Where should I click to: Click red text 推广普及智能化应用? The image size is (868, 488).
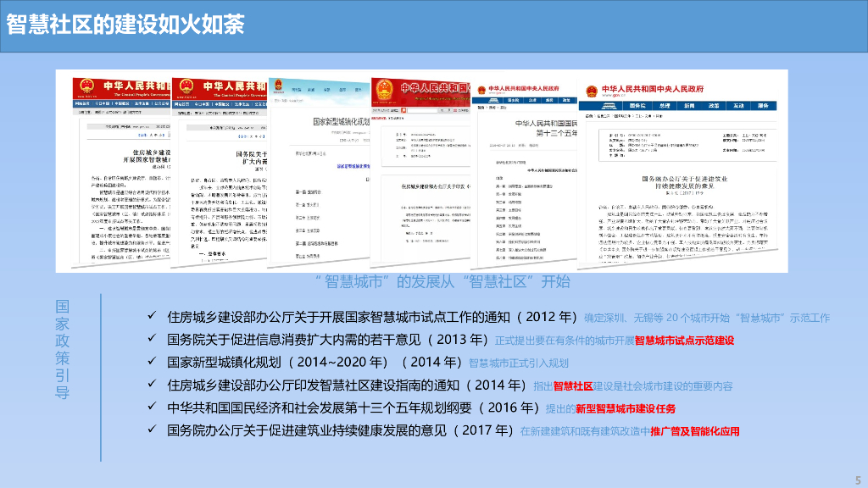click(695, 431)
